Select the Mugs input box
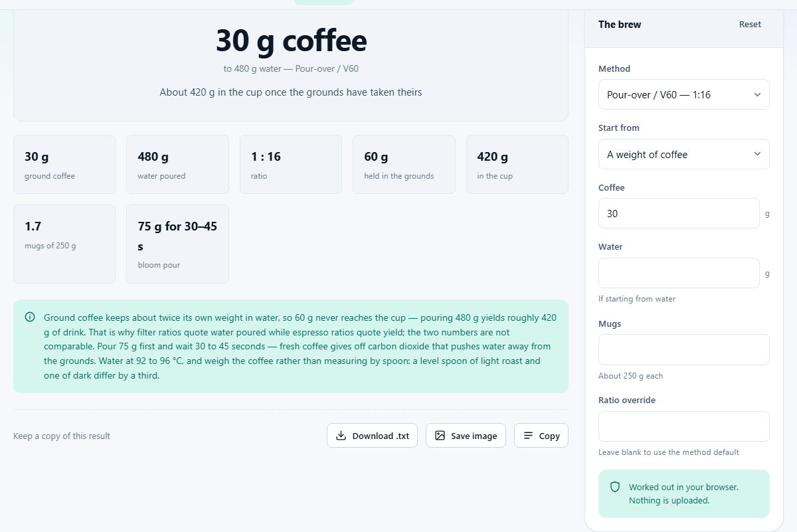Image resolution: width=797 pixels, height=532 pixels. point(684,349)
